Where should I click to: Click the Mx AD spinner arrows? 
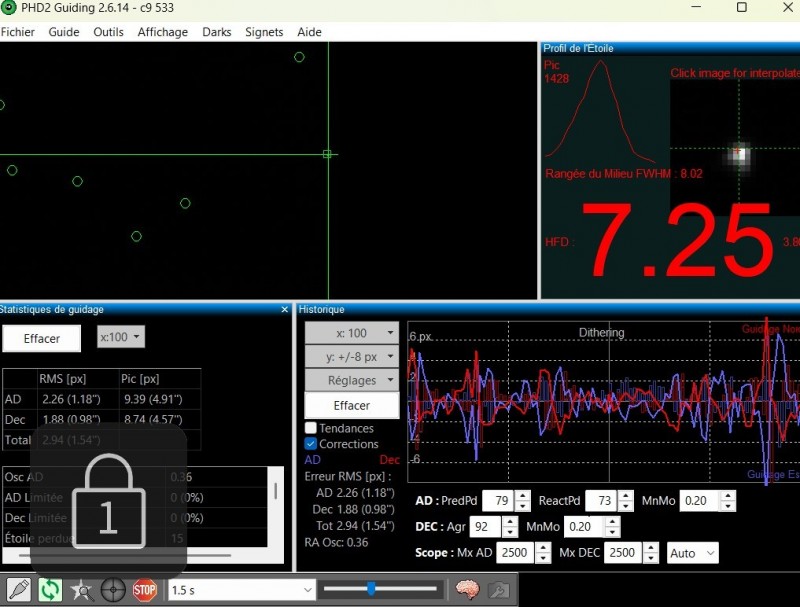click(x=543, y=553)
